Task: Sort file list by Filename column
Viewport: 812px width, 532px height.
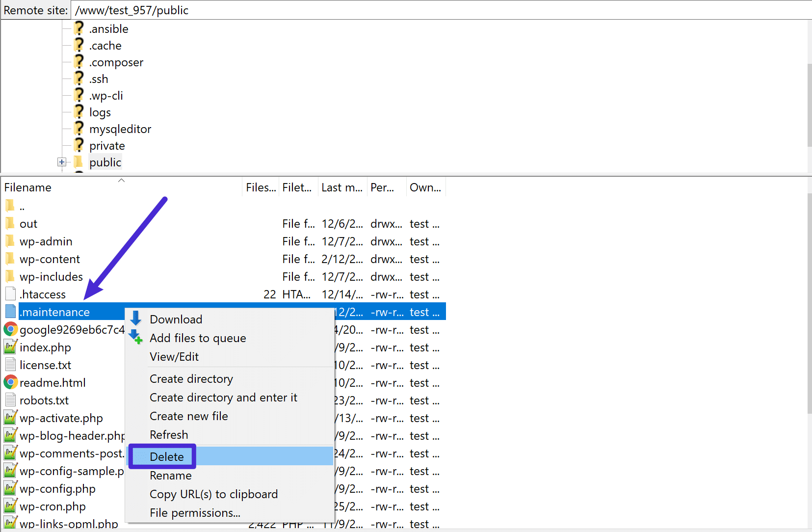Action: point(28,187)
